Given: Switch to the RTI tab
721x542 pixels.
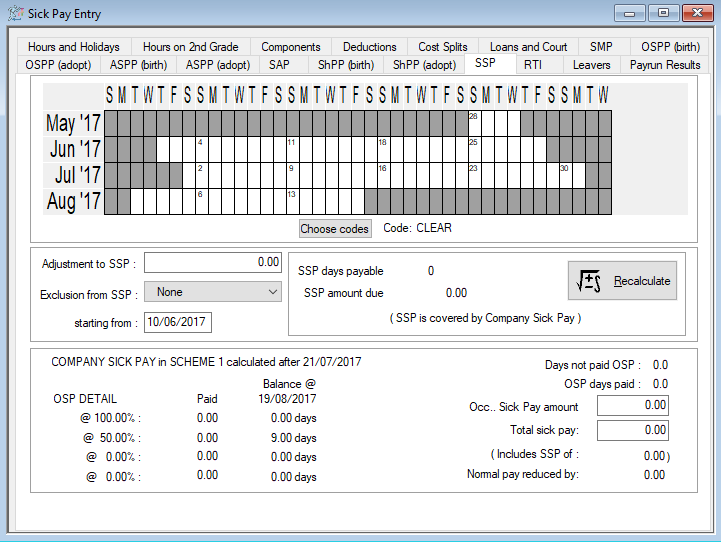Looking at the screenshot, I should pos(532,65).
